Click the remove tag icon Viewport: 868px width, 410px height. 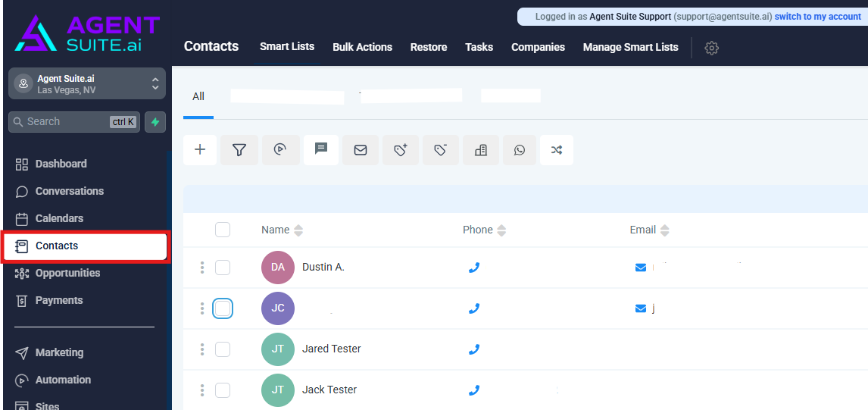click(x=441, y=149)
